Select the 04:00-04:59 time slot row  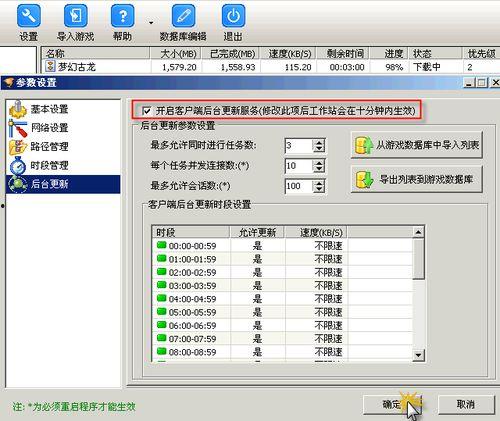pyautogui.click(x=282, y=299)
